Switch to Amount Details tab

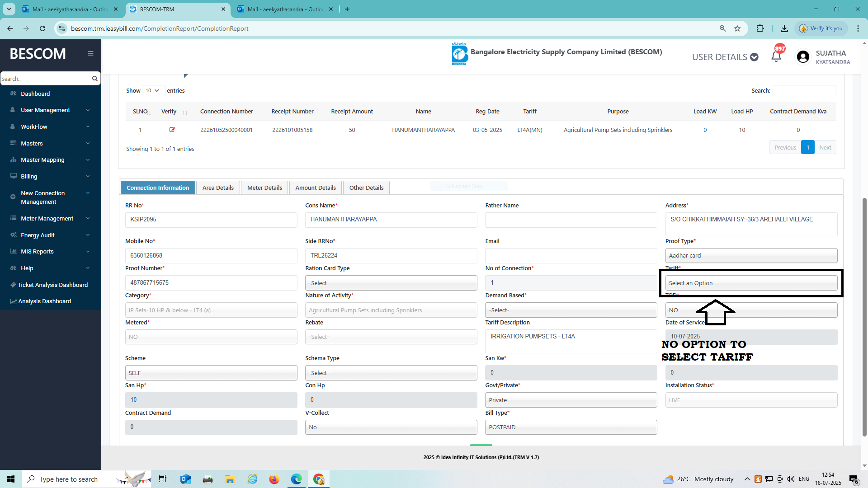[316, 188]
